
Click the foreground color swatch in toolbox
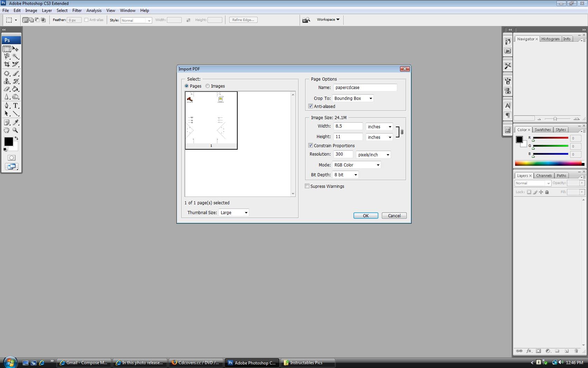8,141
